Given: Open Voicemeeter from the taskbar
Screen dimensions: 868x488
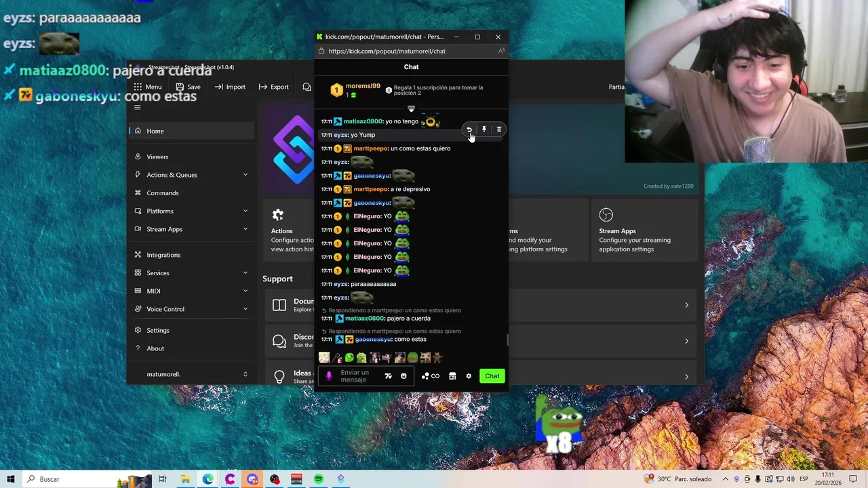Looking at the screenshot, I should click(296, 479).
